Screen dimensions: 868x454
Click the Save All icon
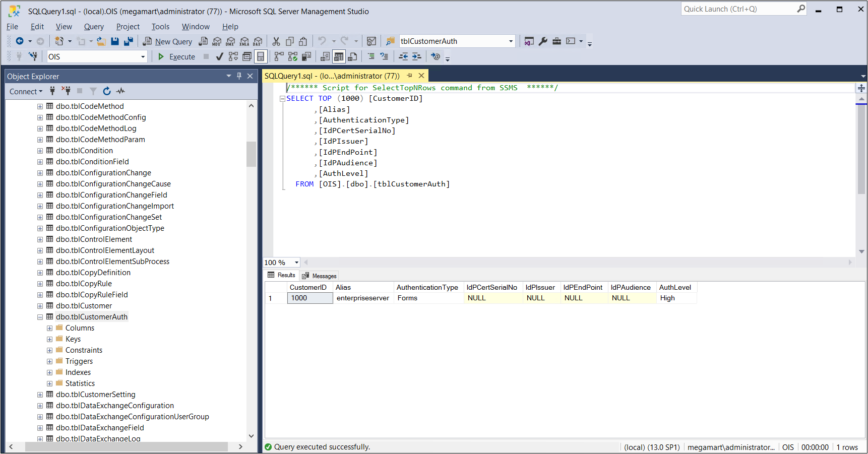(x=129, y=41)
